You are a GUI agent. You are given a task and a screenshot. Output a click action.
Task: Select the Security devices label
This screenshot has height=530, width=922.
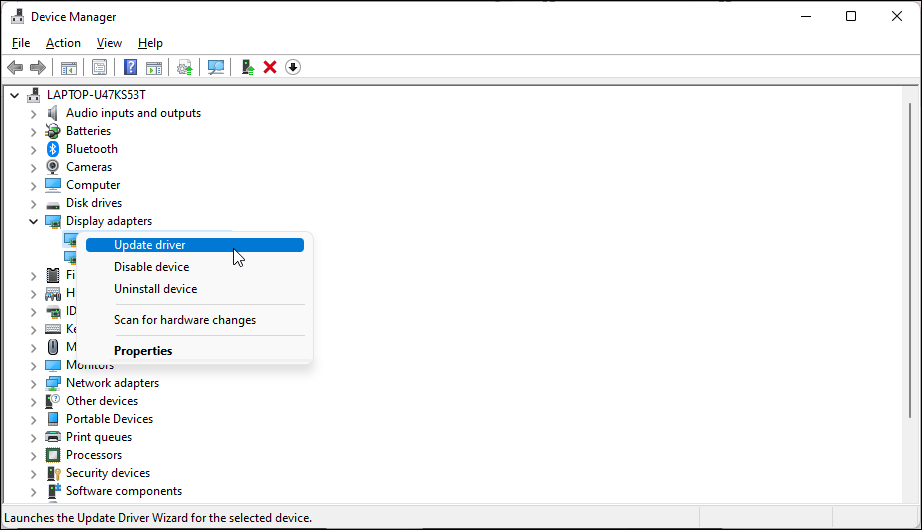[108, 473]
